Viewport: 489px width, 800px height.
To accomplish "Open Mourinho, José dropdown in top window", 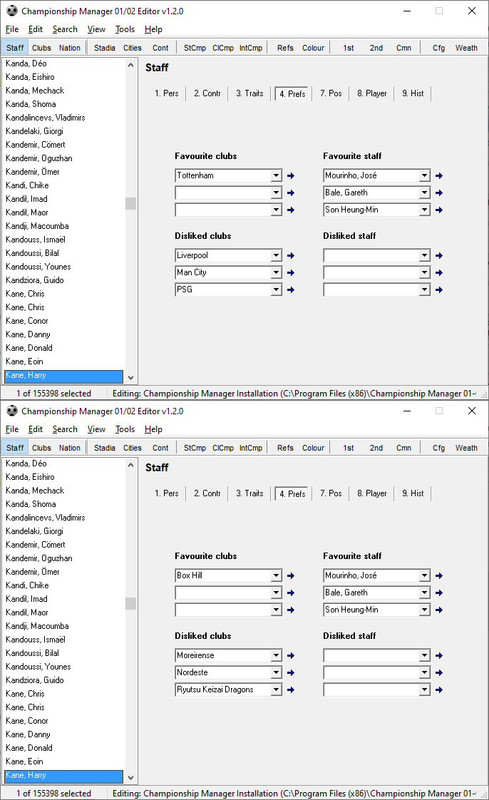I will point(425,176).
